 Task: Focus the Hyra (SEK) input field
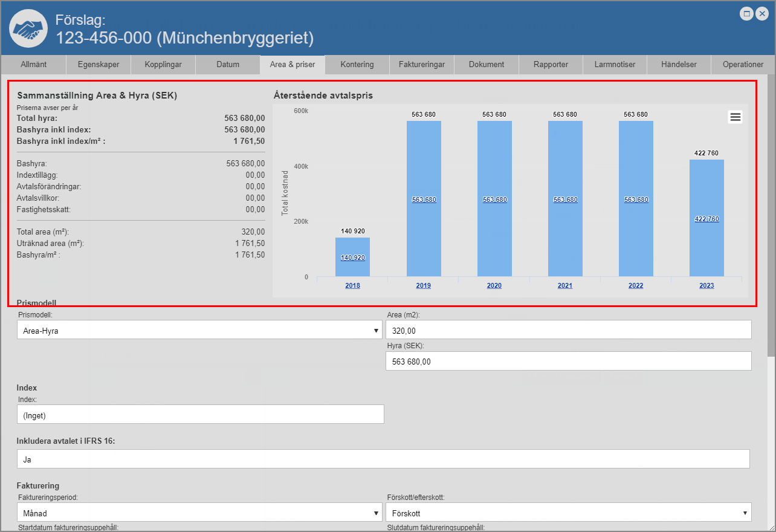click(x=568, y=362)
